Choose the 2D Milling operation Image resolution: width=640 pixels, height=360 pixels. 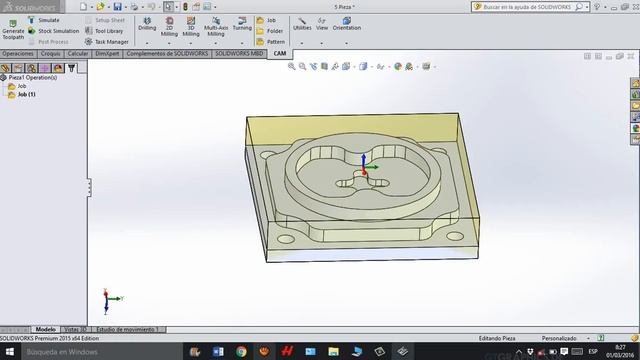point(169,27)
